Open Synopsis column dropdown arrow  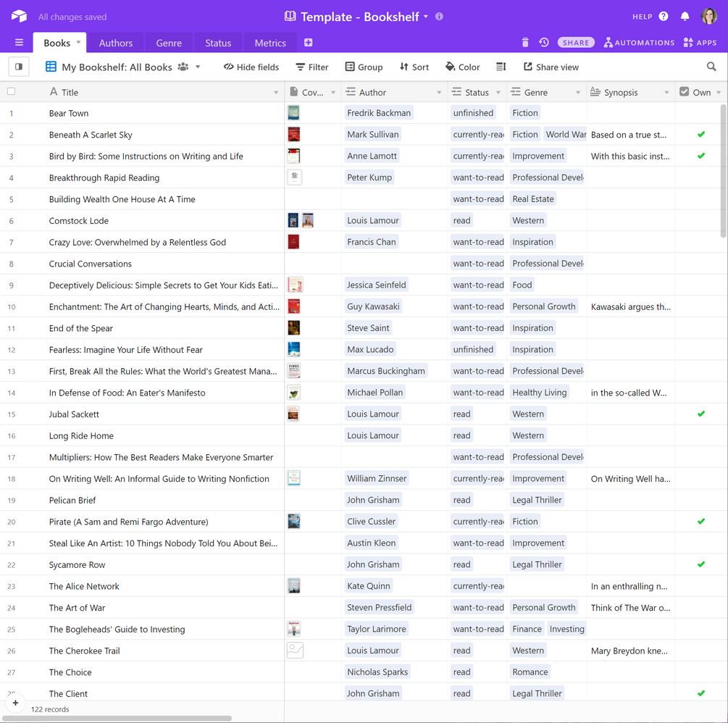[x=666, y=93]
